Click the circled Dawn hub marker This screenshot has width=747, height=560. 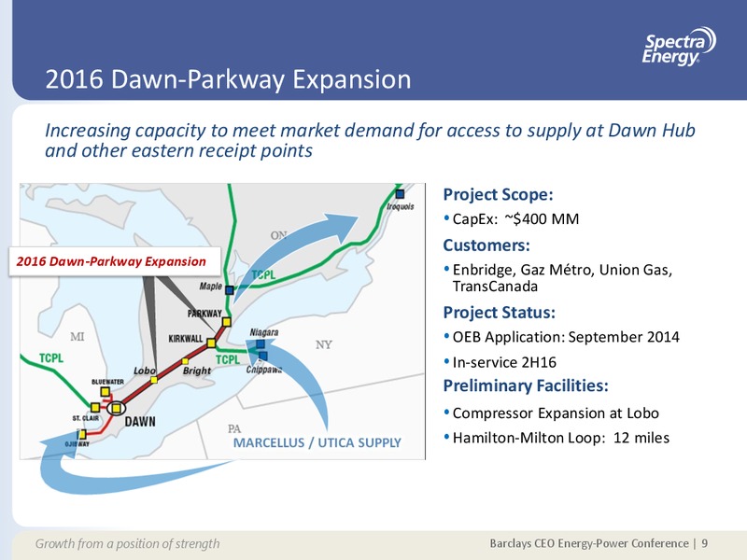tap(116, 408)
